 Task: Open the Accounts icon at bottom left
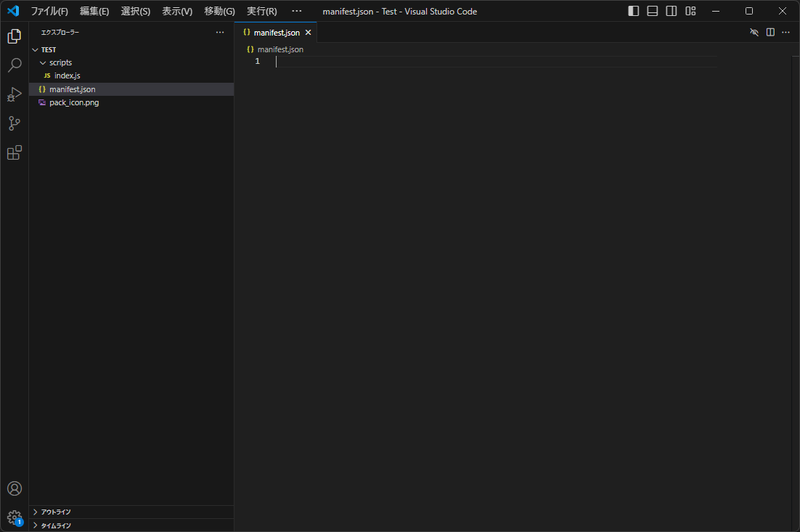tap(14, 488)
